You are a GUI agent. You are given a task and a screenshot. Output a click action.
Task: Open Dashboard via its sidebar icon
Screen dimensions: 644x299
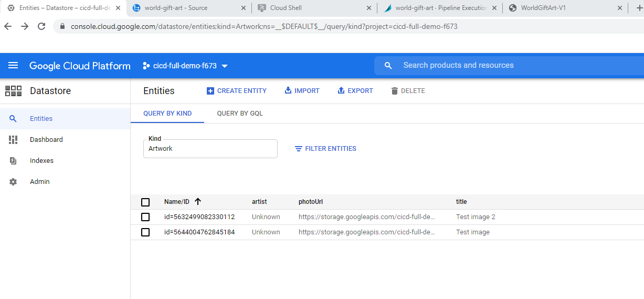click(x=13, y=140)
